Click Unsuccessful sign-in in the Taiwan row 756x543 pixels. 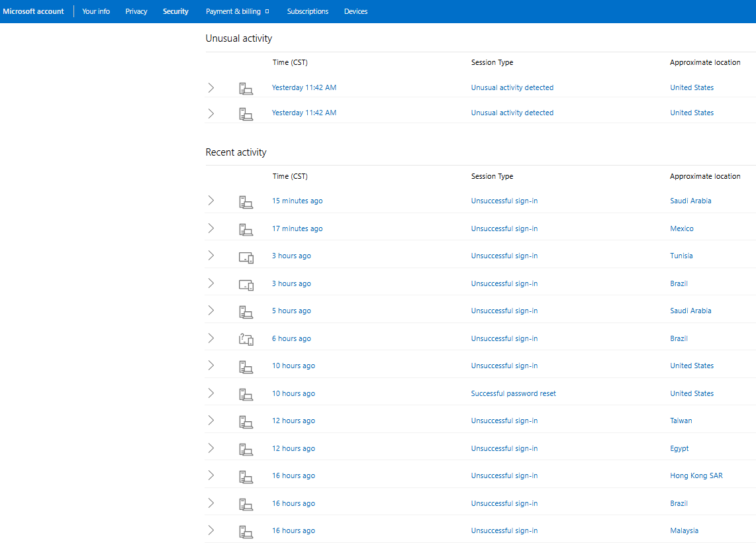(x=504, y=421)
